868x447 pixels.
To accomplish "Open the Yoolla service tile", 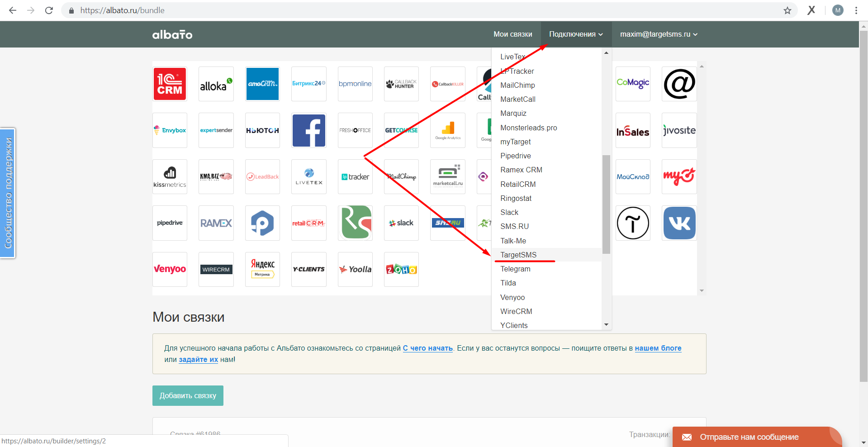I will point(355,269).
